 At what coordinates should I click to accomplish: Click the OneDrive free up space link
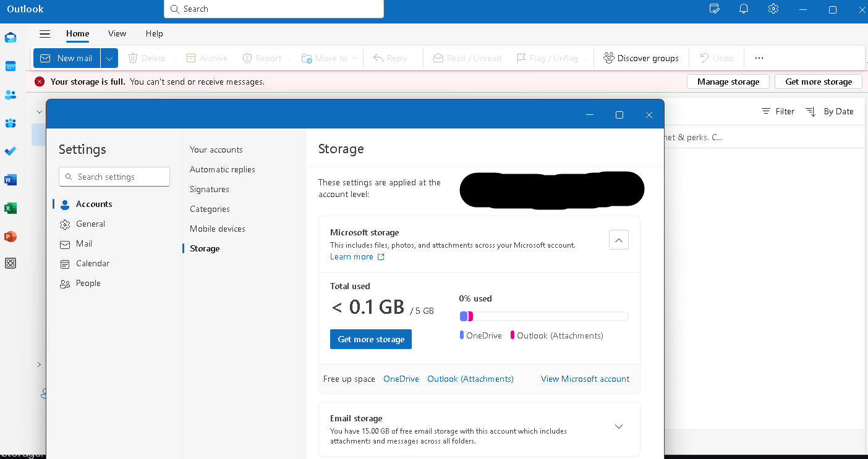[x=401, y=379]
